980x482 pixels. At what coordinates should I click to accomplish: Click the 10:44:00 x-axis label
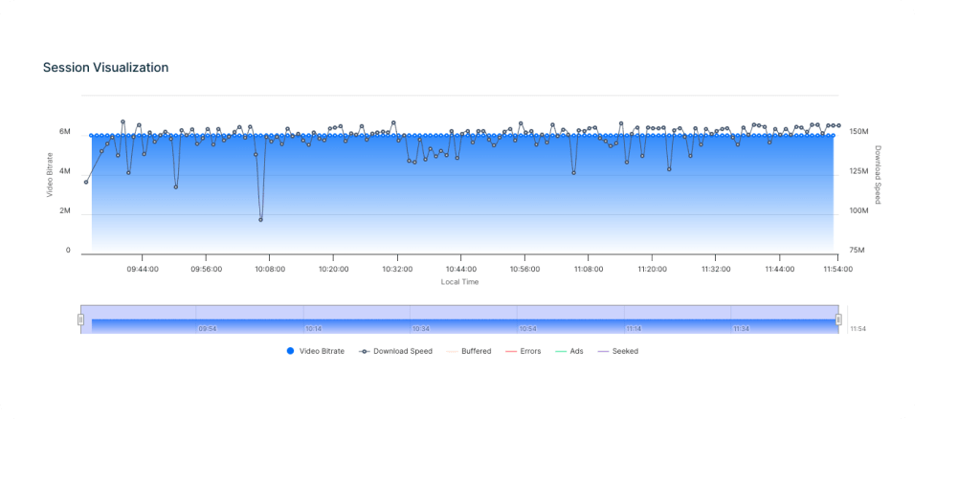(461, 269)
